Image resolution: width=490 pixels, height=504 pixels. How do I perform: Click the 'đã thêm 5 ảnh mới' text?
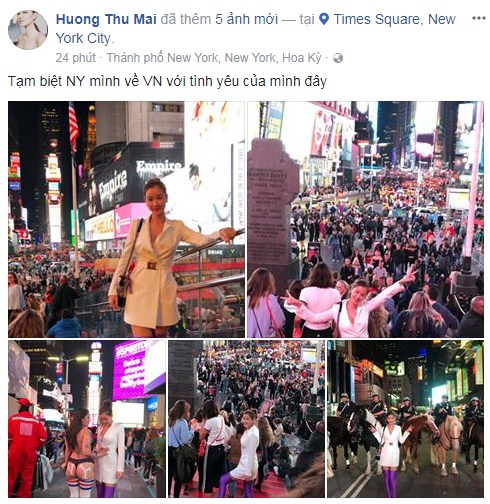219,19
